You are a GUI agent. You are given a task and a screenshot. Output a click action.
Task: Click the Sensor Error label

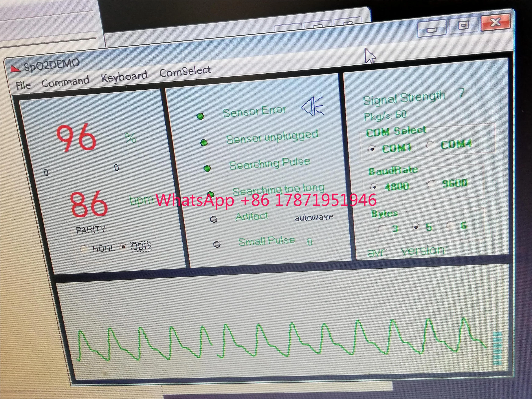tap(254, 111)
